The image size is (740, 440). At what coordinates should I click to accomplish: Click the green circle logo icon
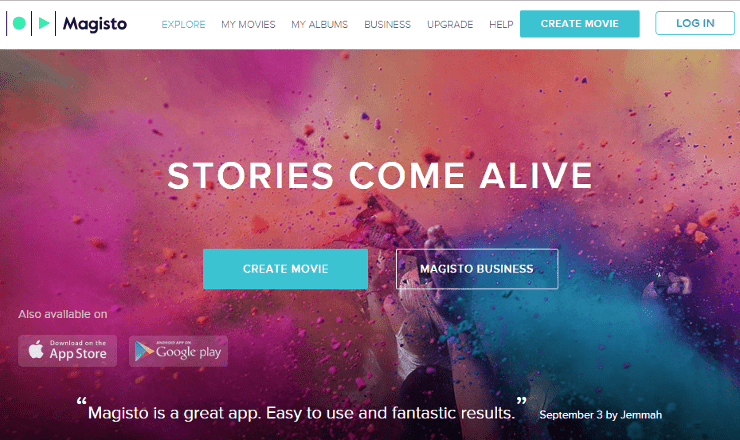(19, 23)
